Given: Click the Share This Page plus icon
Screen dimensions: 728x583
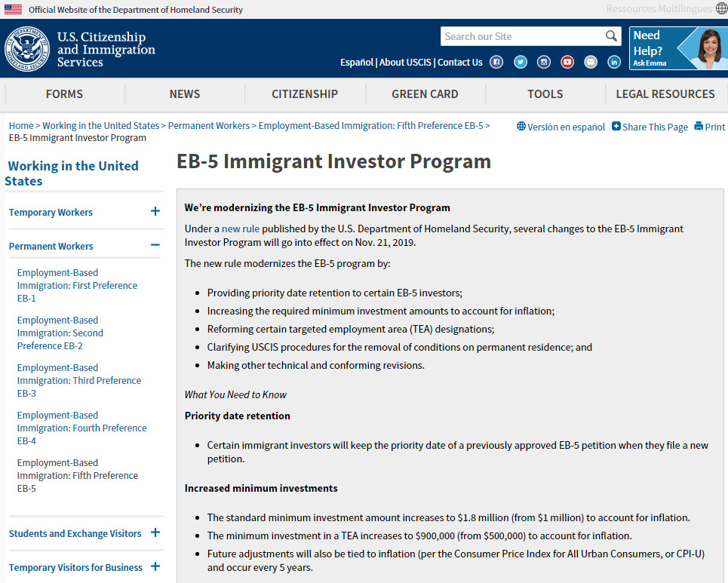Looking at the screenshot, I should [x=616, y=126].
